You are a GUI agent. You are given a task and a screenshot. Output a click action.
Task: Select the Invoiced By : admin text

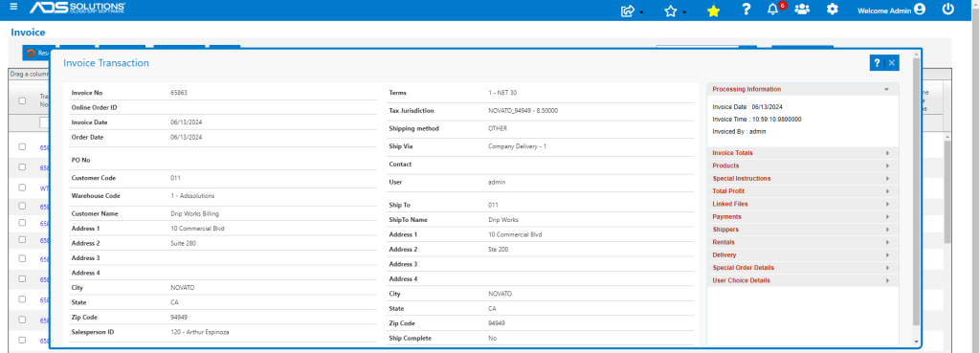(x=740, y=131)
